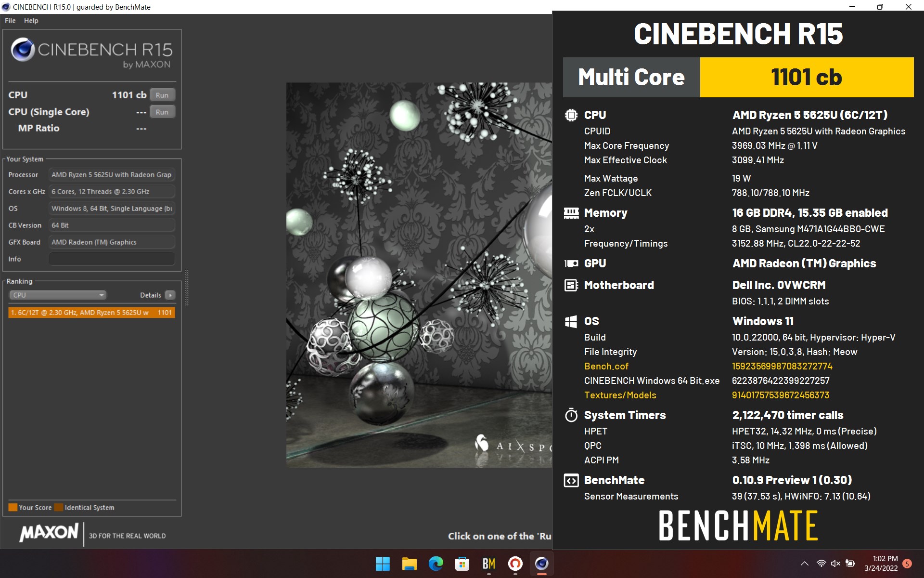Screen dimensions: 924x578
Task: Click the Cores x GHz field
Action: [112, 191]
